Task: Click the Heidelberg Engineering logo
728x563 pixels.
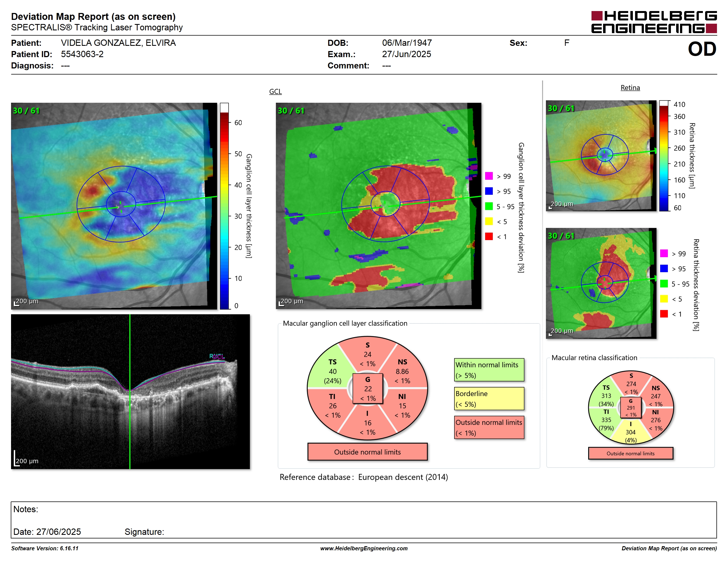Action: coord(654,22)
